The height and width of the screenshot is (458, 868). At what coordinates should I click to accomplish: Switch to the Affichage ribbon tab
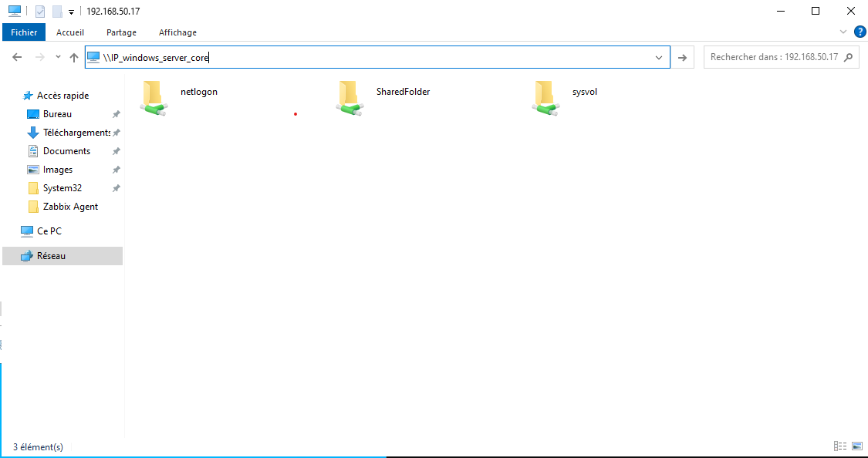(177, 32)
